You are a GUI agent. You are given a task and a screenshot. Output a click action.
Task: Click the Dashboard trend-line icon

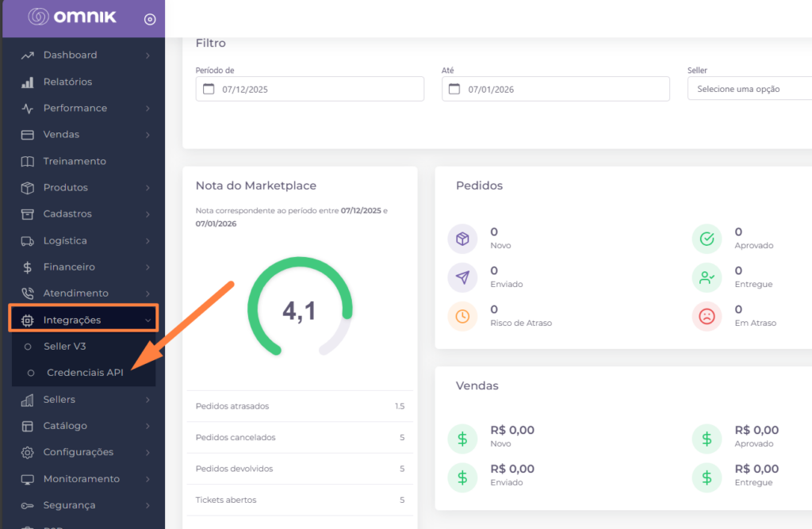point(28,56)
